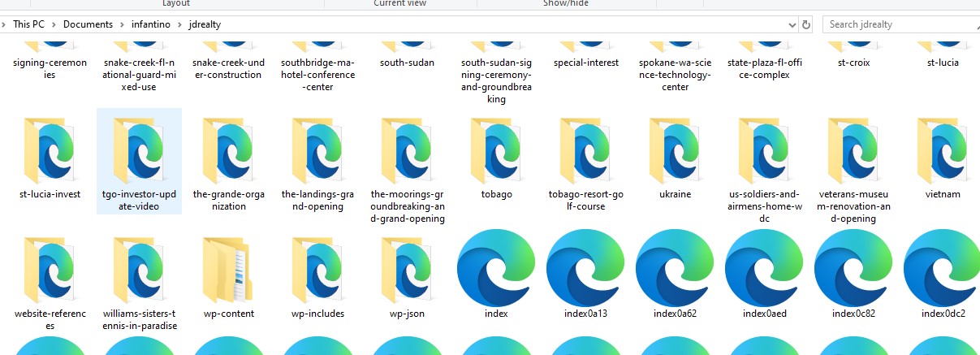Expand chevron after This PC breadcrumb

pyautogui.click(x=54, y=24)
